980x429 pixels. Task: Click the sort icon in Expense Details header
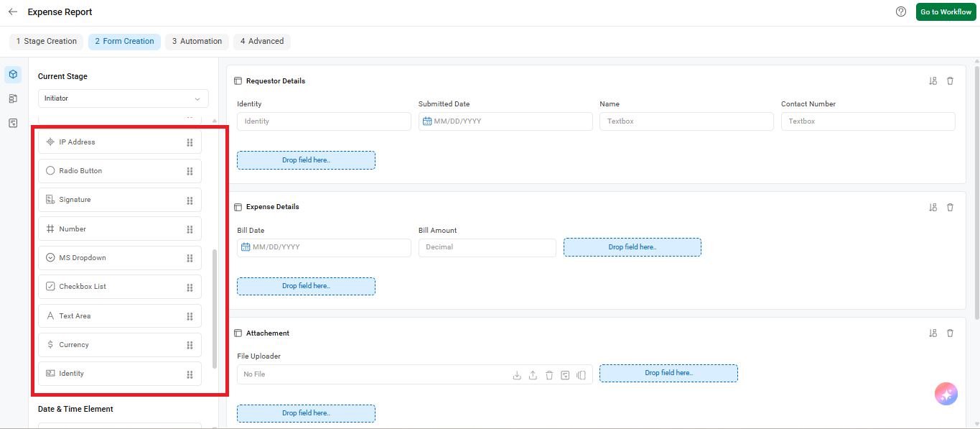click(x=933, y=207)
